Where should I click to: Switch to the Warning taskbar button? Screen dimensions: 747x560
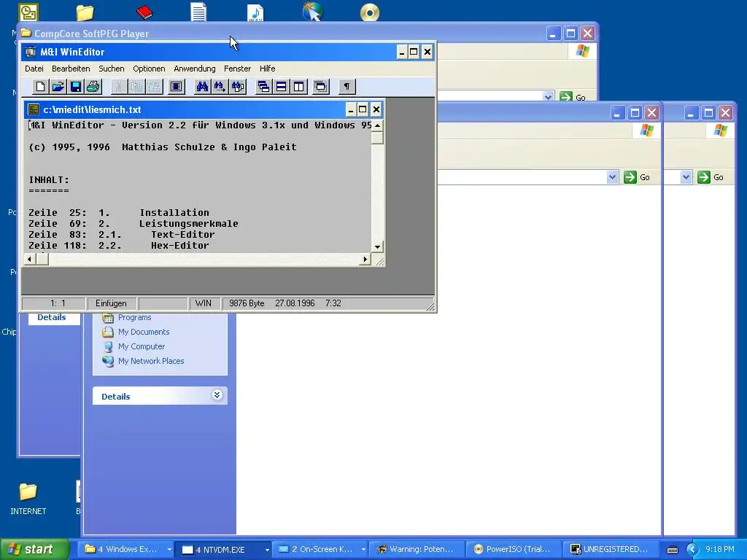tap(417, 549)
